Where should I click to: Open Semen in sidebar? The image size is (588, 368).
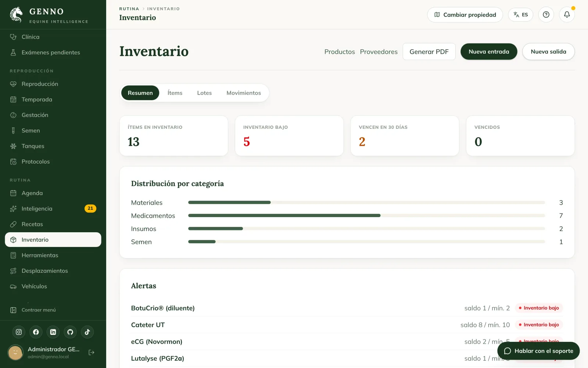pyautogui.click(x=53, y=131)
